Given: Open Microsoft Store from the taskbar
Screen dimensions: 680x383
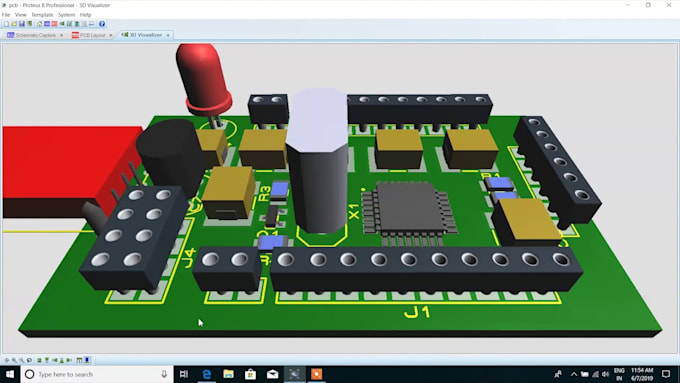Looking at the screenshot, I should click(250, 374).
